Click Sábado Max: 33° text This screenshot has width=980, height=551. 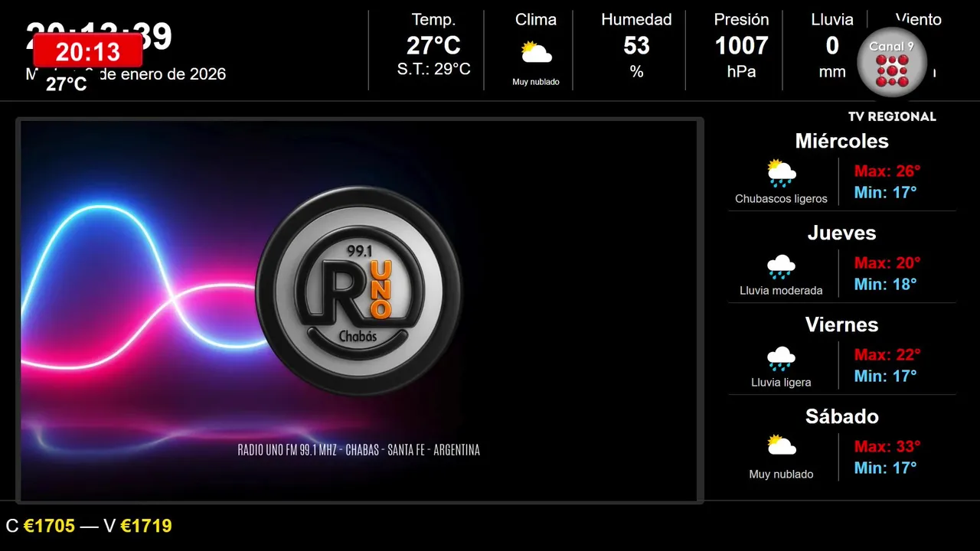click(887, 446)
